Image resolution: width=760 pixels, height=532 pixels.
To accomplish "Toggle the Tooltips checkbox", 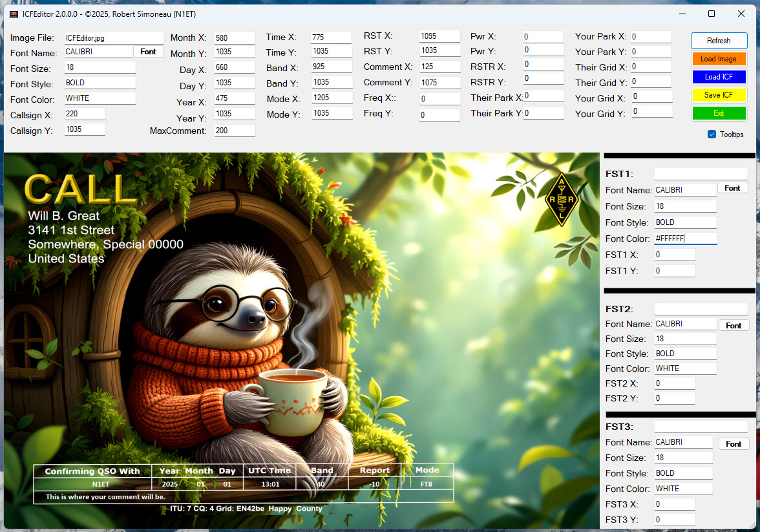I will (x=712, y=134).
